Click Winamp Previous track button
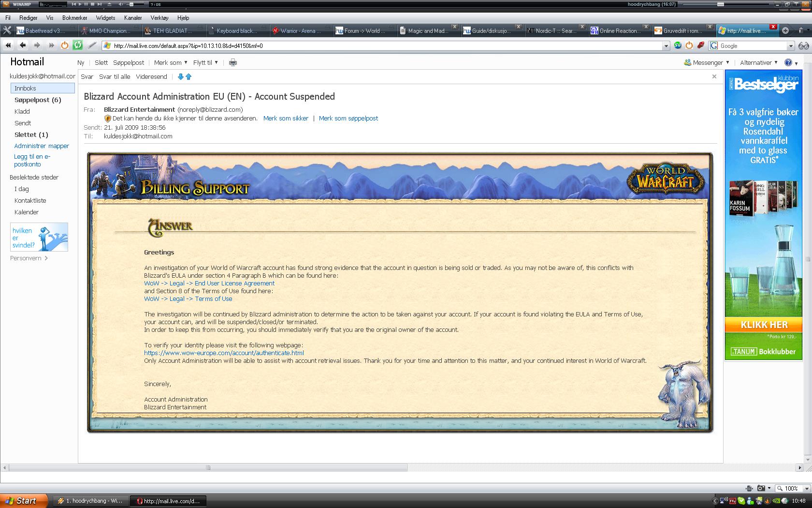The height and width of the screenshot is (508, 812). (73, 4)
